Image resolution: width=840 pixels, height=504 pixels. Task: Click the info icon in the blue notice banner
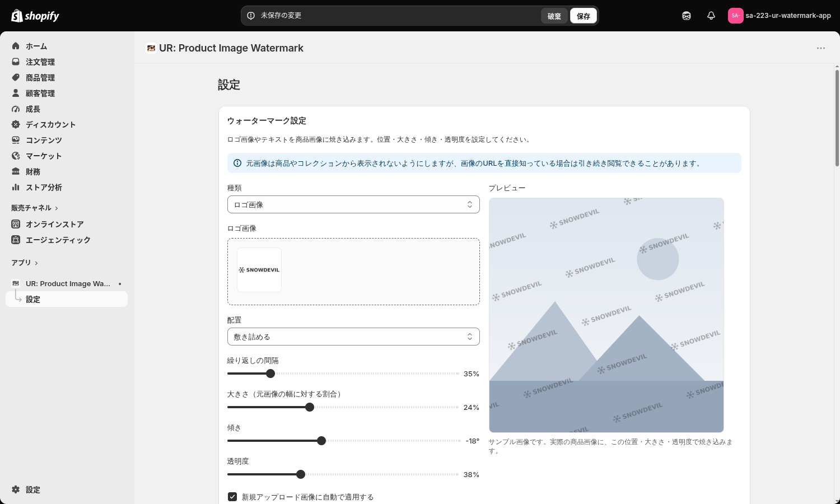coord(237,163)
